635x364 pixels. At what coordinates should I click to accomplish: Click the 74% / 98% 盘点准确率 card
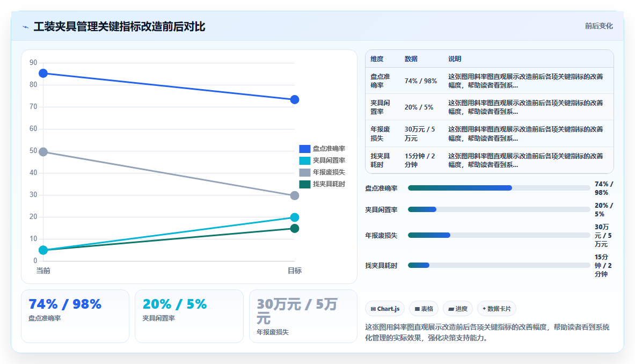coord(75,316)
